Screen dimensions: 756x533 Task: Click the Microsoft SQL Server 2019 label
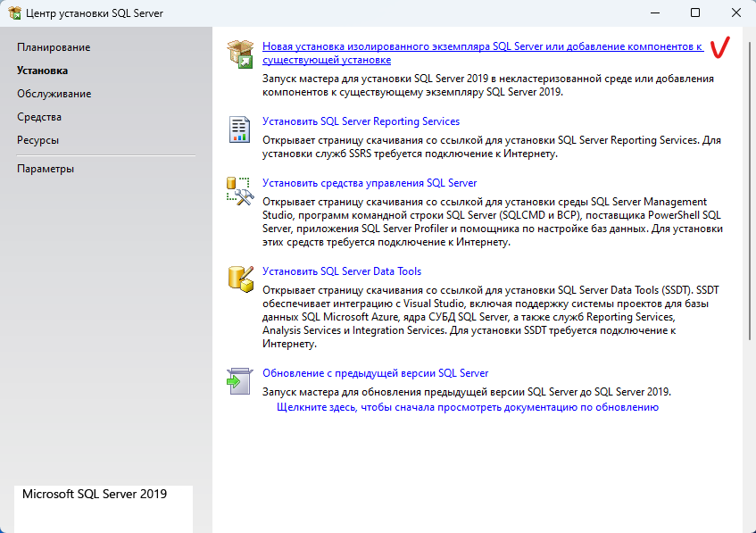click(x=95, y=494)
